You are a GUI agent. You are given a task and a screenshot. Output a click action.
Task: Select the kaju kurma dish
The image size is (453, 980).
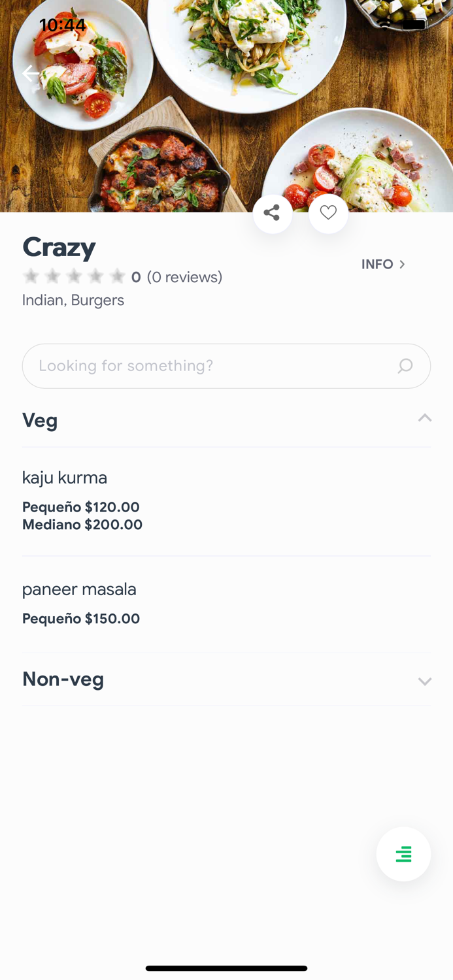[65, 478]
